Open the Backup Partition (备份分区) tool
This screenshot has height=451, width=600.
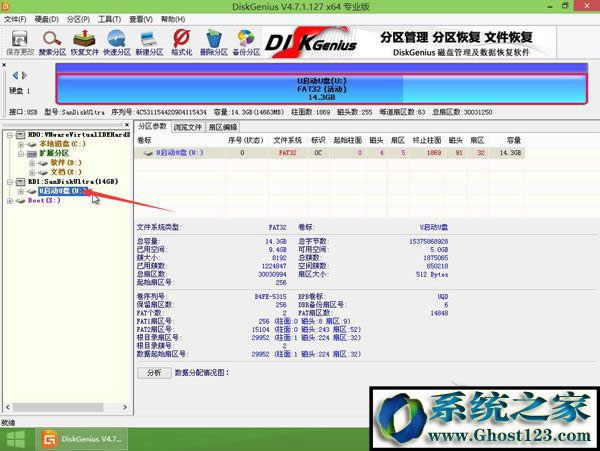[x=245, y=41]
